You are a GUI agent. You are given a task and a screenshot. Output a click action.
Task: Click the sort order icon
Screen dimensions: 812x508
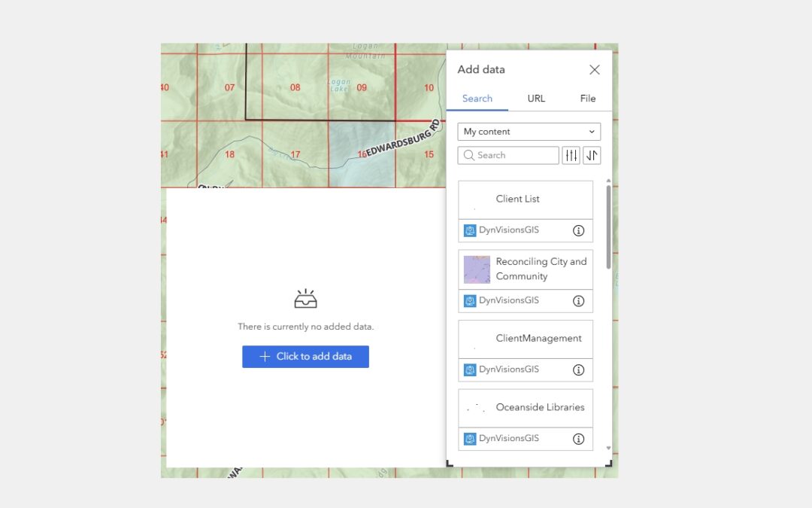click(x=592, y=155)
